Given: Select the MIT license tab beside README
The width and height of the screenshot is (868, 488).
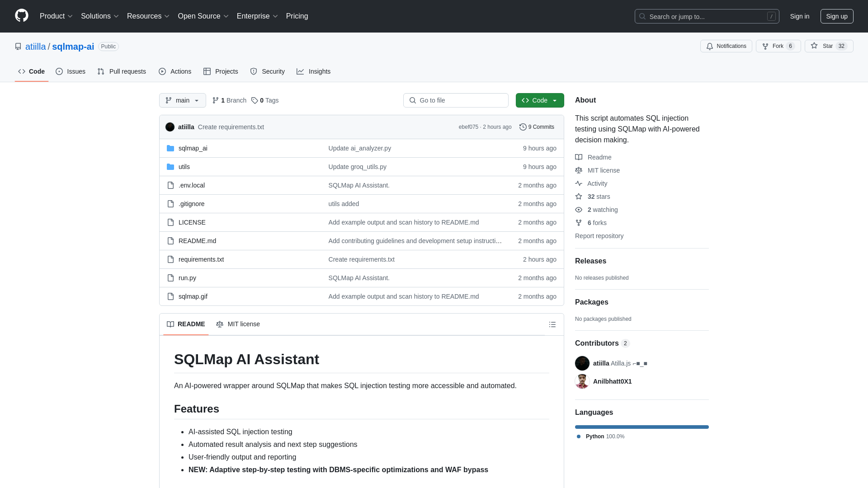Looking at the screenshot, I should point(238,324).
